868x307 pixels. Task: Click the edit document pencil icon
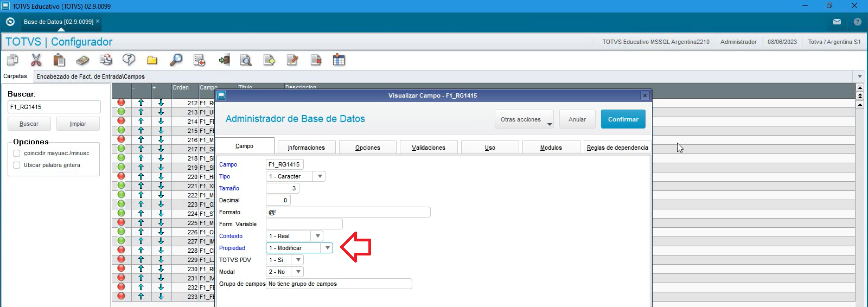pyautogui.click(x=292, y=60)
